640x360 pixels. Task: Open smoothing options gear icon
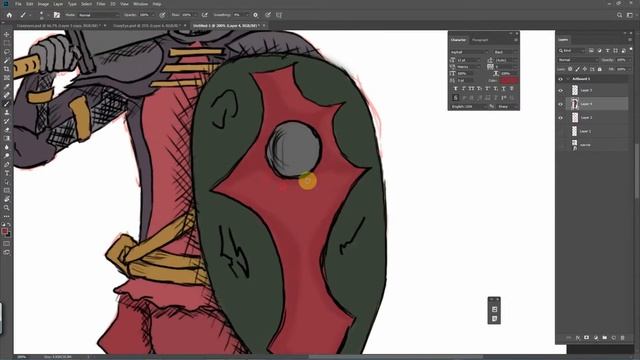(256, 15)
